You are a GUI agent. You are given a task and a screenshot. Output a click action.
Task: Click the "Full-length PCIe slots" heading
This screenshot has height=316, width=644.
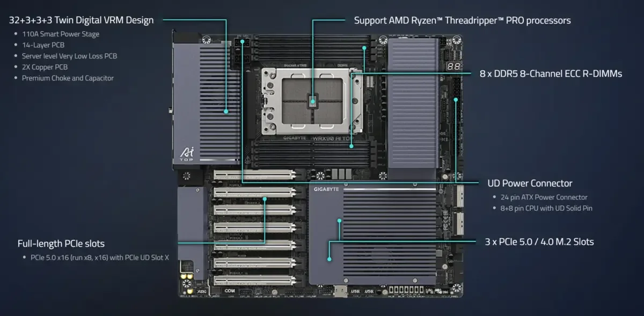61,244
